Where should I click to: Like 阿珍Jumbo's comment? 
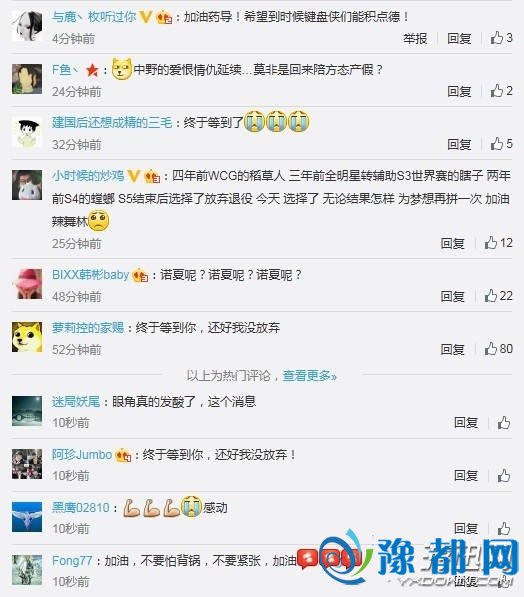pyautogui.click(x=504, y=476)
